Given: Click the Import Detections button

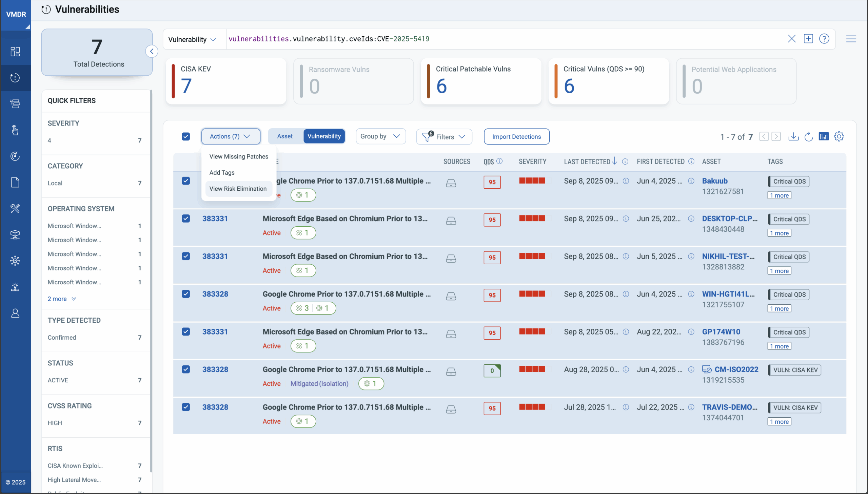Looking at the screenshot, I should [x=516, y=137].
